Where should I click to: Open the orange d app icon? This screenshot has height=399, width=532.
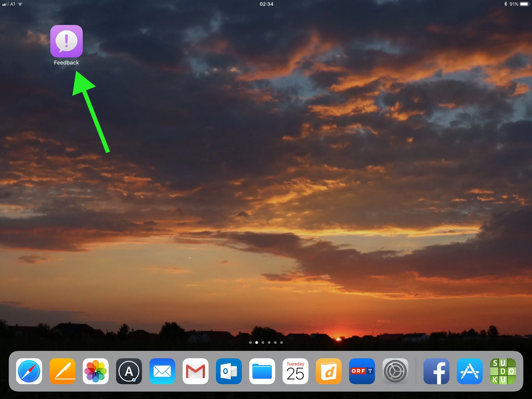coord(329,371)
